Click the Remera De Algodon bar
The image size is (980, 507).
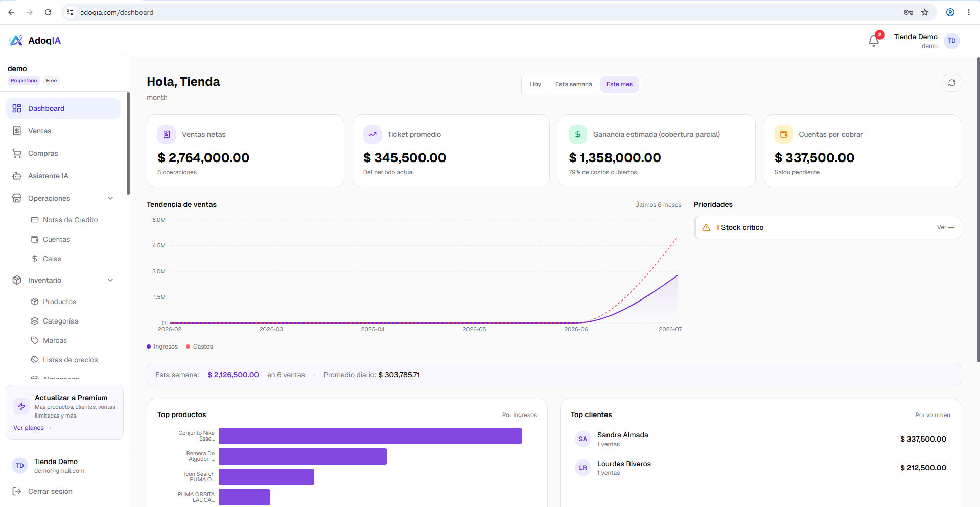[302, 456]
